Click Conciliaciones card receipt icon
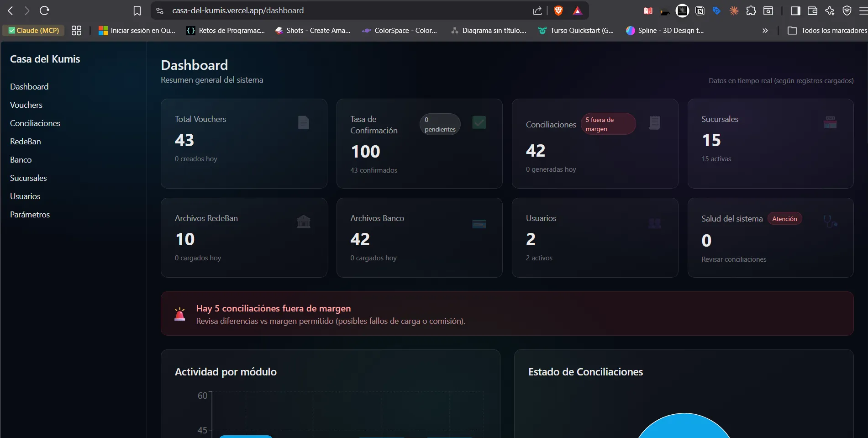Image resolution: width=868 pixels, height=438 pixels. [x=655, y=122]
